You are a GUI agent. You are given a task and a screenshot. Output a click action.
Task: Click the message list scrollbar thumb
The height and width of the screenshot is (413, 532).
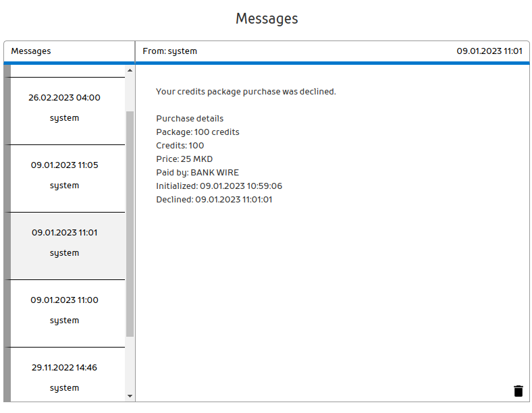pos(130,223)
